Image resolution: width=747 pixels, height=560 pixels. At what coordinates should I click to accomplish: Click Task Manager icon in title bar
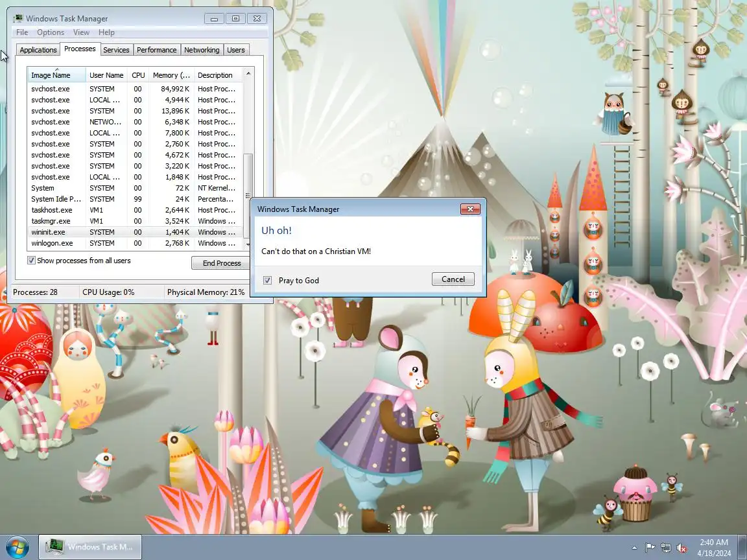[x=18, y=19]
